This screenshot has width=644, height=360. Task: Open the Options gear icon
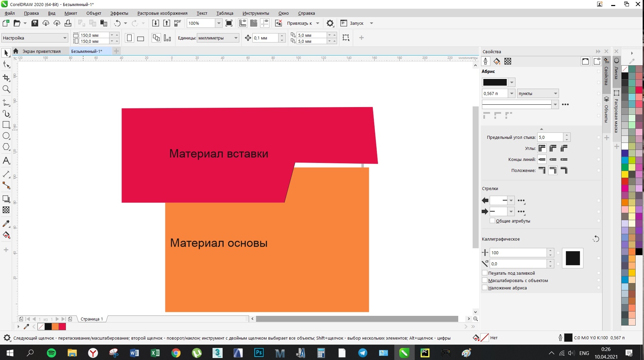[330, 23]
